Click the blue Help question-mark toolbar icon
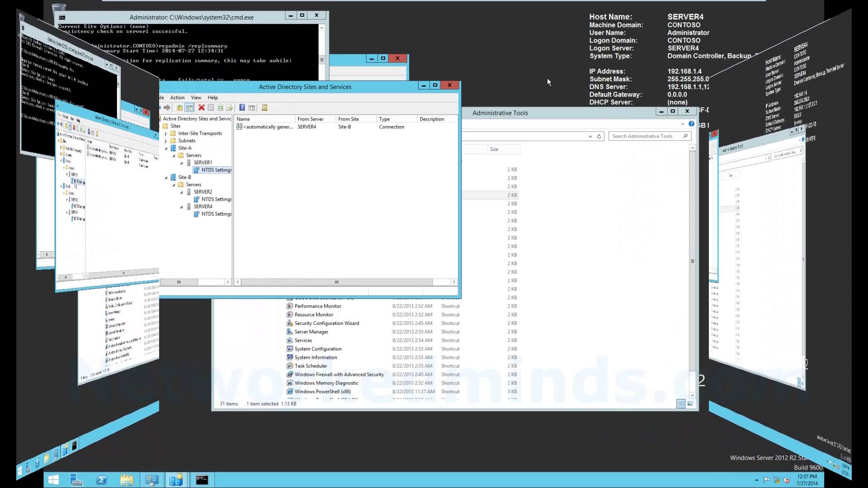The height and width of the screenshot is (488, 868). (x=242, y=108)
